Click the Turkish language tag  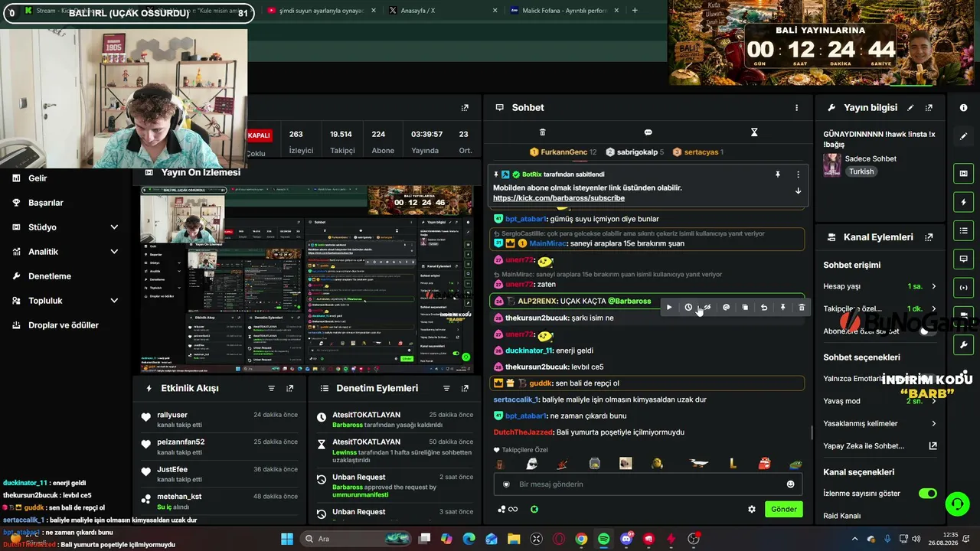click(x=861, y=172)
